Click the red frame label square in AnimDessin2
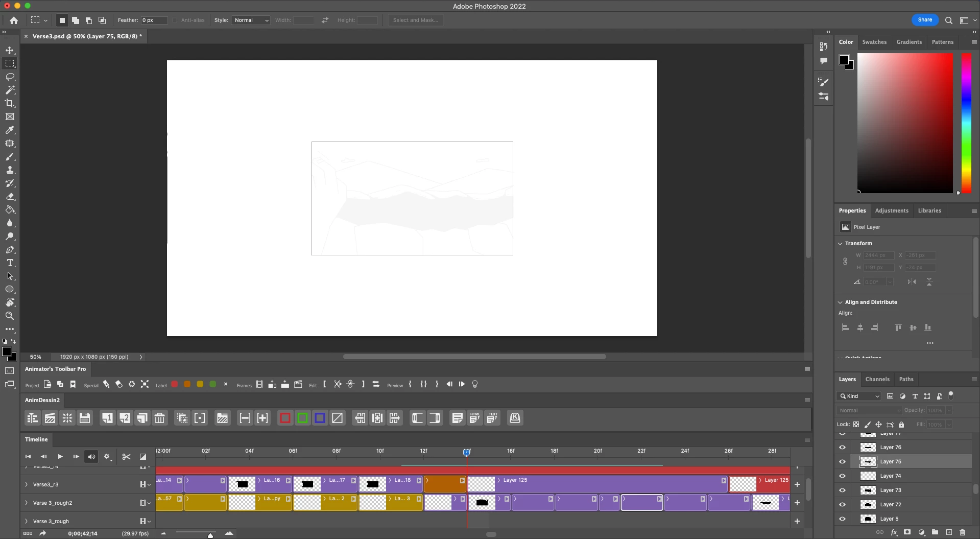The height and width of the screenshot is (539, 980). pyautogui.click(x=285, y=418)
